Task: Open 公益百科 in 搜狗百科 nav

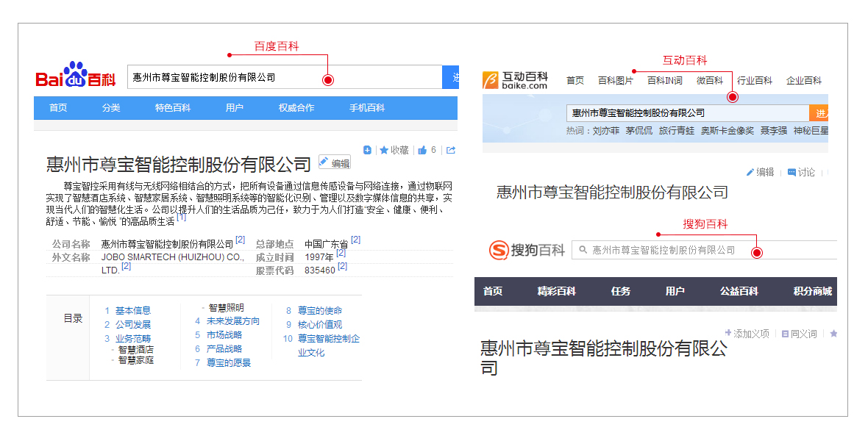Action: [739, 291]
